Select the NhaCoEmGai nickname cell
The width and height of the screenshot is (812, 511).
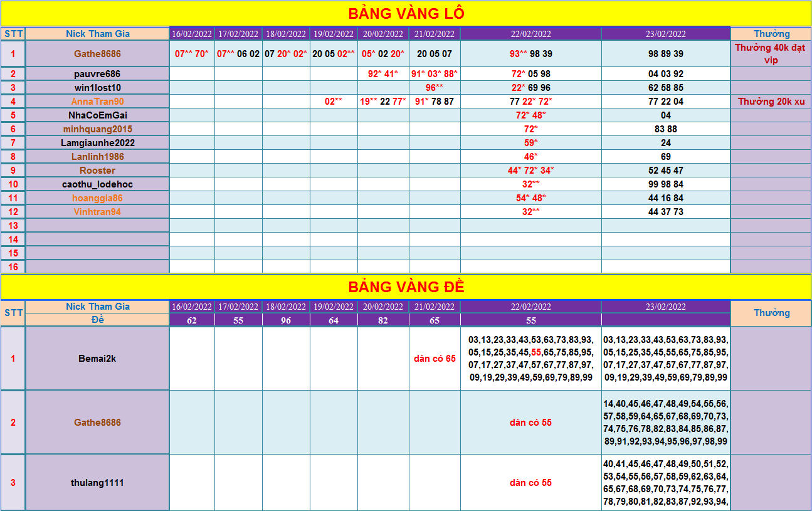[x=97, y=115]
